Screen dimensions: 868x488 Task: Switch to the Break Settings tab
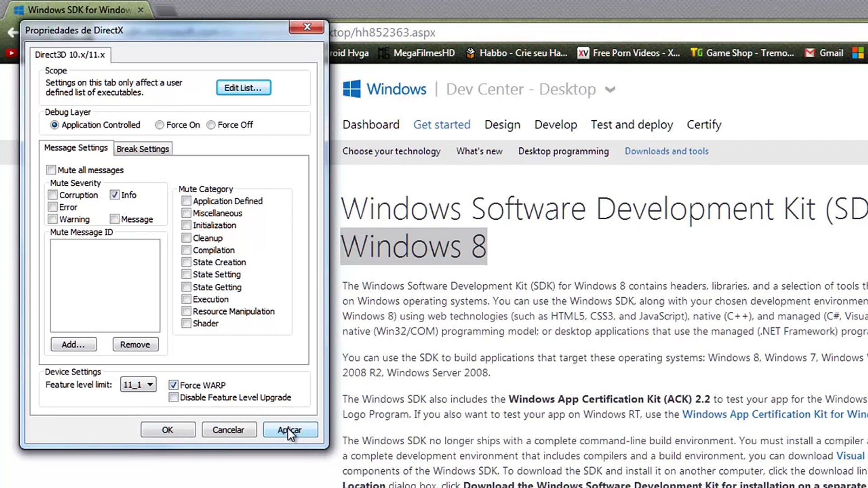click(x=142, y=149)
